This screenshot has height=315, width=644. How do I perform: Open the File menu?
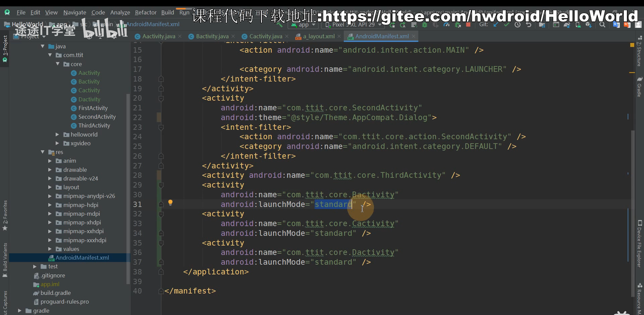(21, 13)
